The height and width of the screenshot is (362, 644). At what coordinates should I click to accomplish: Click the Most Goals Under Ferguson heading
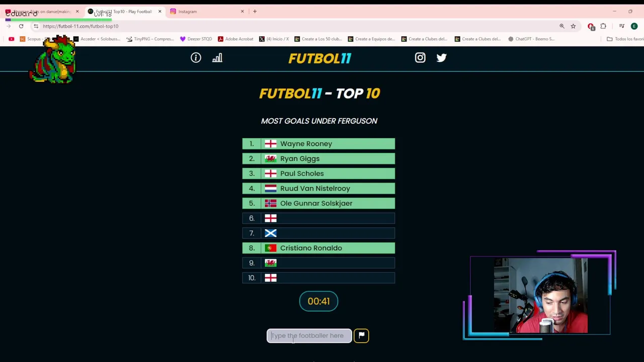pos(319,121)
